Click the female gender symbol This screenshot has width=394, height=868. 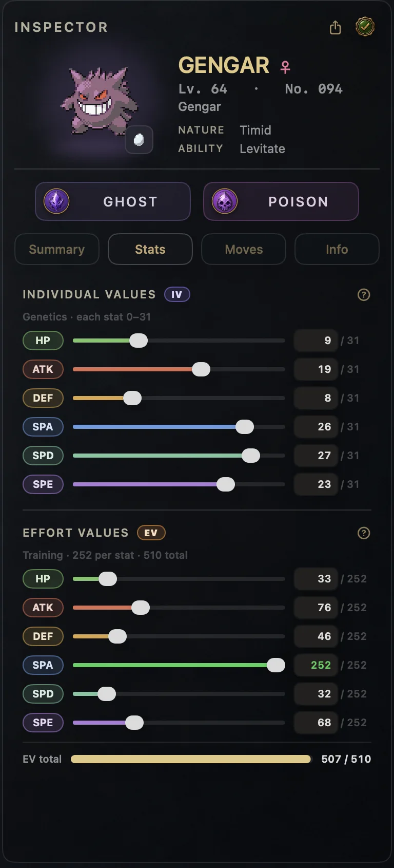[285, 67]
